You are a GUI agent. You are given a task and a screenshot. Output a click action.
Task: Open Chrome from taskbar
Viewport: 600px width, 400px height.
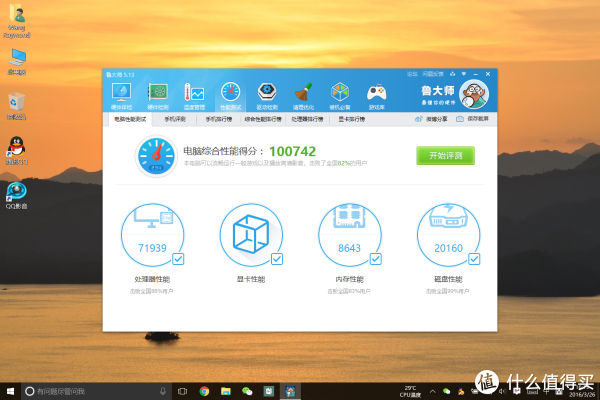click(x=204, y=391)
